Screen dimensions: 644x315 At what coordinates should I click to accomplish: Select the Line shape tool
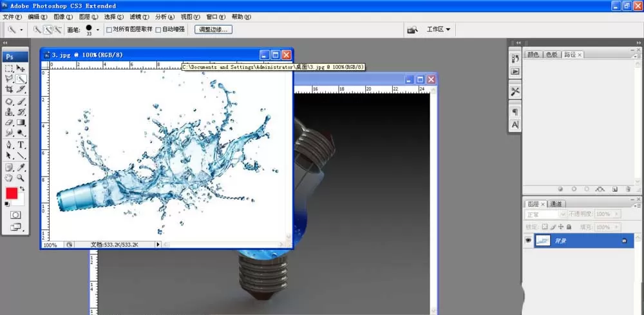pos(21,156)
